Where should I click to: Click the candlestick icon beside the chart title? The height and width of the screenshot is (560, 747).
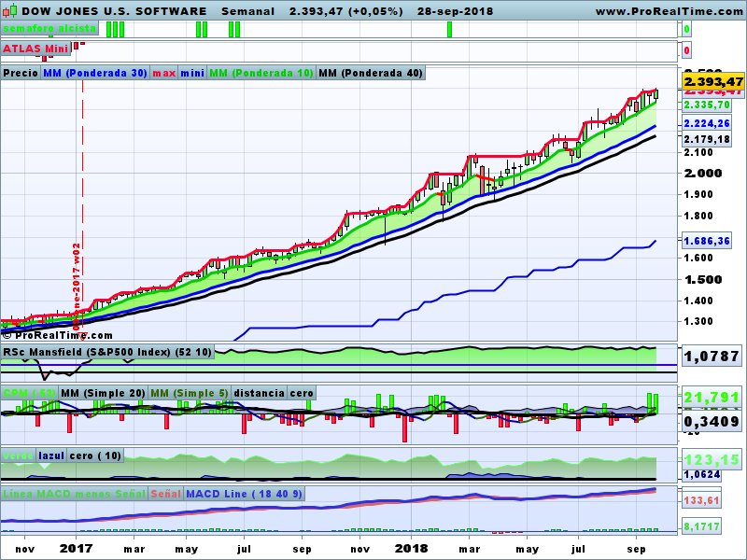coord(10,10)
